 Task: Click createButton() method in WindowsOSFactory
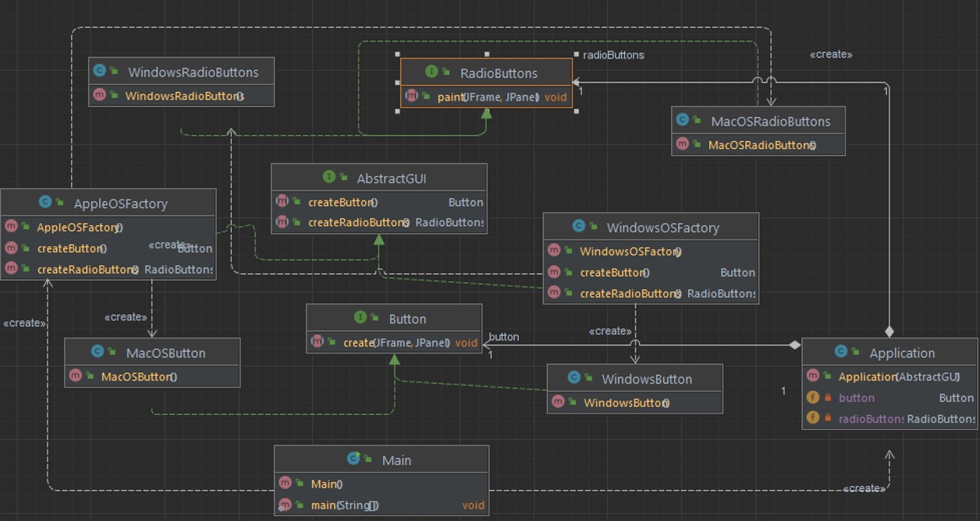pyautogui.click(x=614, y=272)
